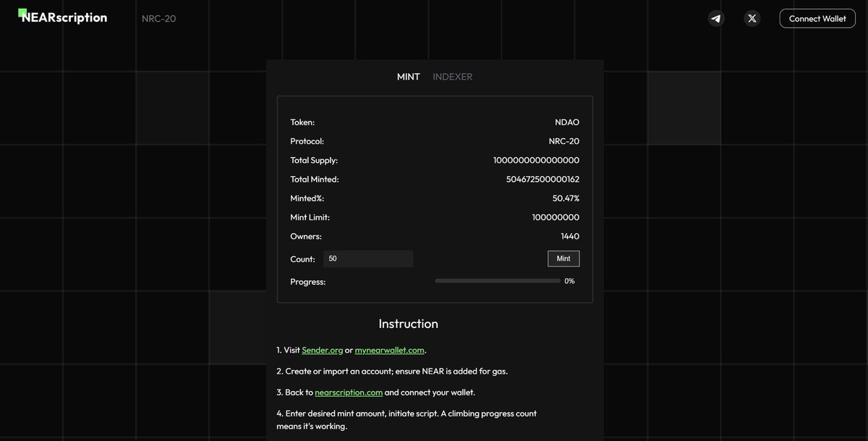Viewport: 868px width, 441px height.
Task: Click the 0% progress label
Action: point(570,281)
